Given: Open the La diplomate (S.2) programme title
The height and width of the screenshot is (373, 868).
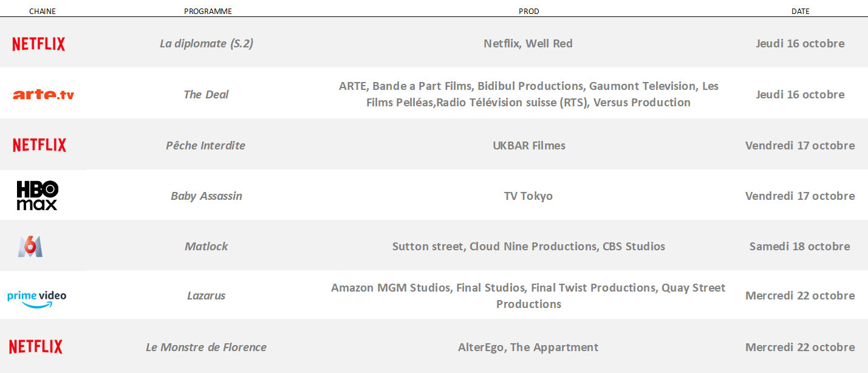Looking at the screenshot, I should 207,44.
